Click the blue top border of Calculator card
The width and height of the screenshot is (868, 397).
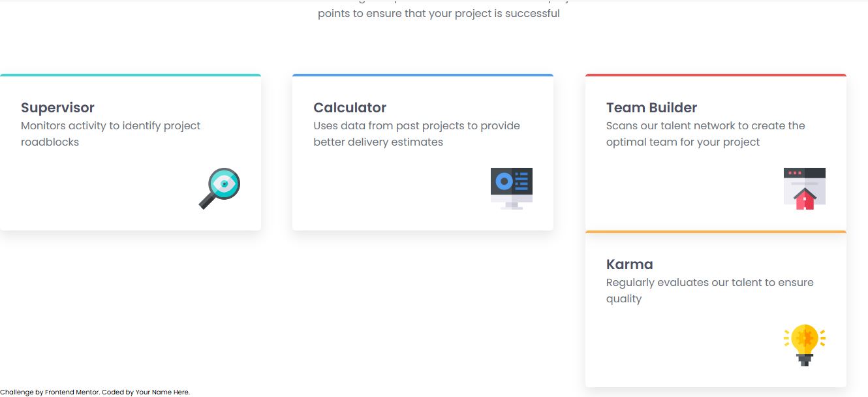(423, 75)
